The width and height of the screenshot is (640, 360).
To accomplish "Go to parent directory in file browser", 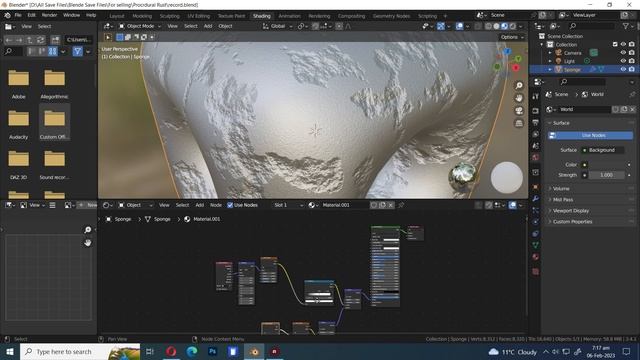I will coord(30,40).
